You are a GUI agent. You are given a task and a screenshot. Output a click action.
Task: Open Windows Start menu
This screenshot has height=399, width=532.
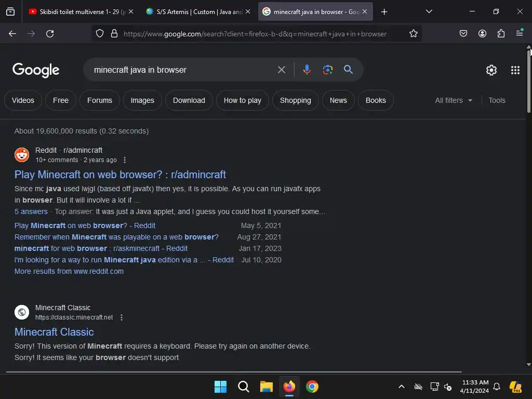click(220, 387)
